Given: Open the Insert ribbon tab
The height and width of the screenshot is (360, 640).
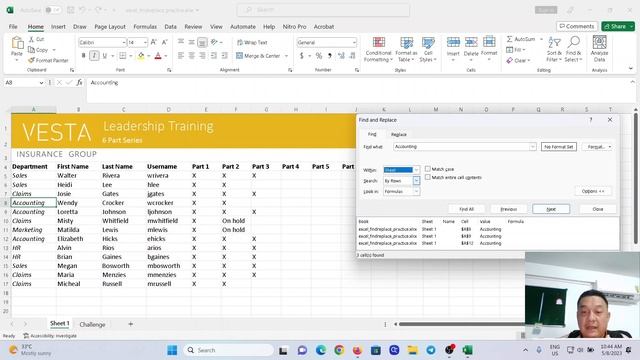Looking at the screenshot, I should pyautogui.click(x=58, y=27).
